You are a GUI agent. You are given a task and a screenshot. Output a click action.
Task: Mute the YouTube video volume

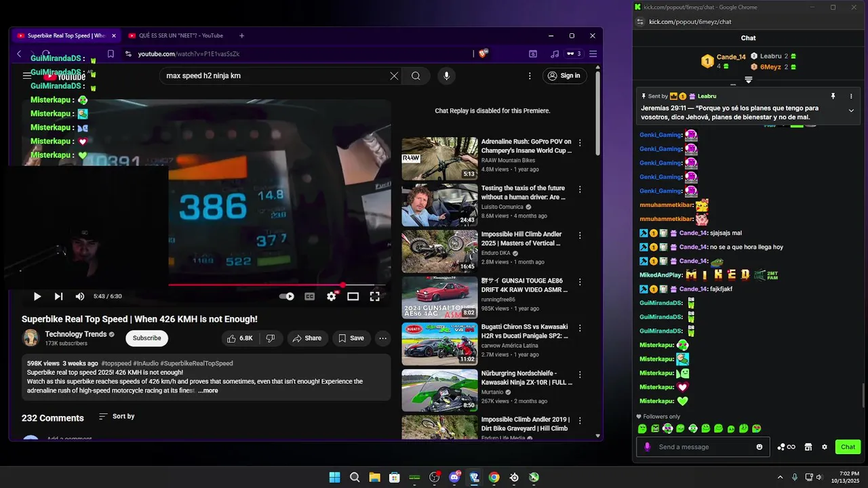[80, 296]
